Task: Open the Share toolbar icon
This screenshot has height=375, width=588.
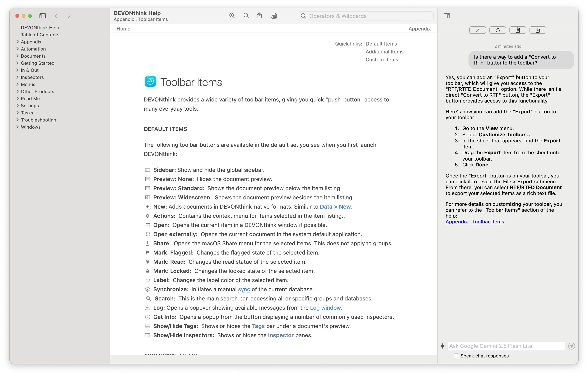Action: (259, 16)
